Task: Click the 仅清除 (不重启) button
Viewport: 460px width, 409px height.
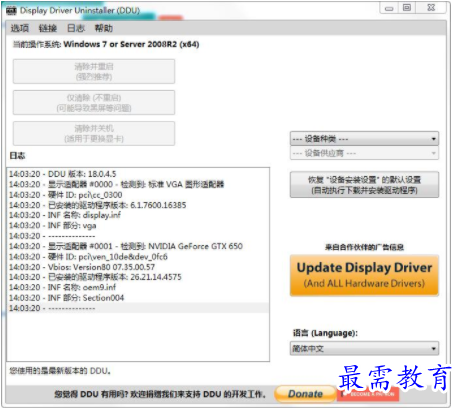Action: pyautogui.click(x=94, y=103)
